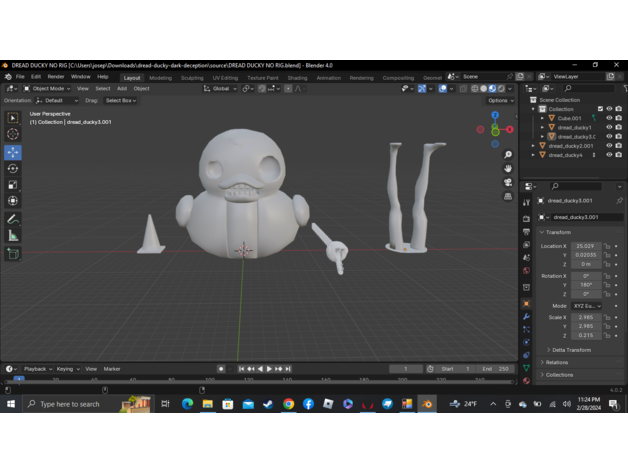Select the Cursor tool in the toolbar

point(13,134)
